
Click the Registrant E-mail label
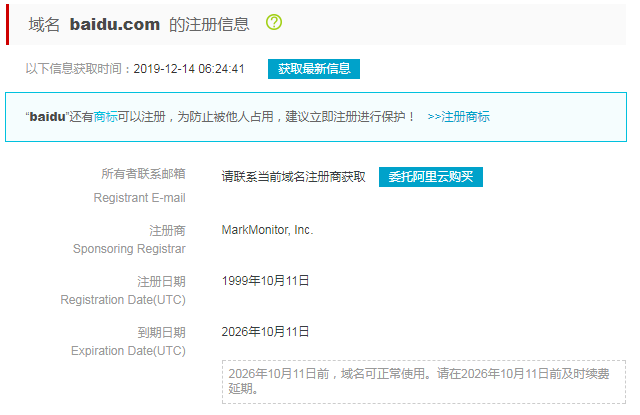(139, 198)
